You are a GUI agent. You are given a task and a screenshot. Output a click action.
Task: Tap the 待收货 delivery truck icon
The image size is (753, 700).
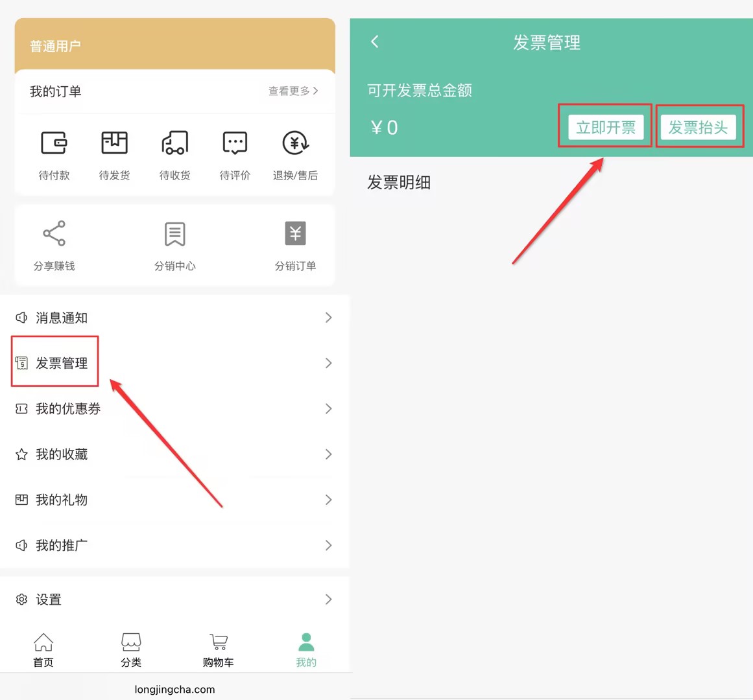click(x=174, y=143)
